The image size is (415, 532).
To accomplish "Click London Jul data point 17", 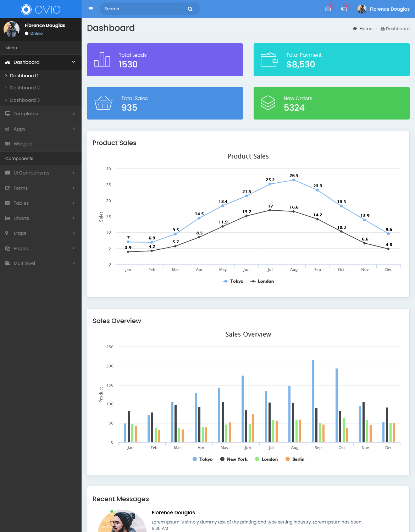I will tap(270, 210).
